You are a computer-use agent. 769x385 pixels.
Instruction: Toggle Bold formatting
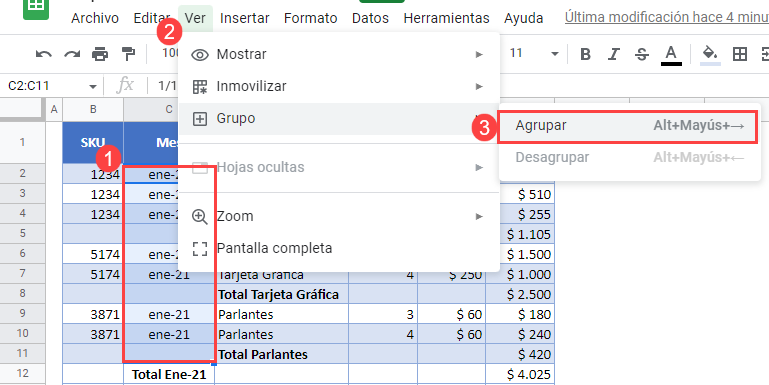click(x=585, y=54)
